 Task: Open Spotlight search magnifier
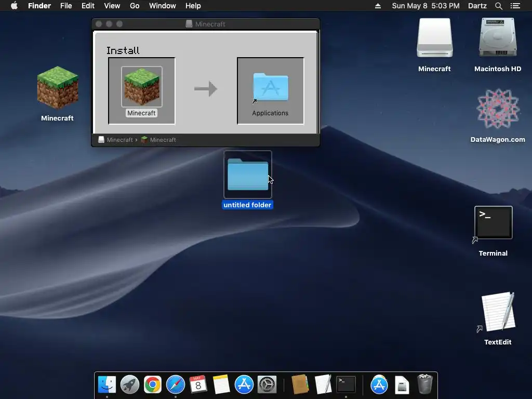point(498,6)
